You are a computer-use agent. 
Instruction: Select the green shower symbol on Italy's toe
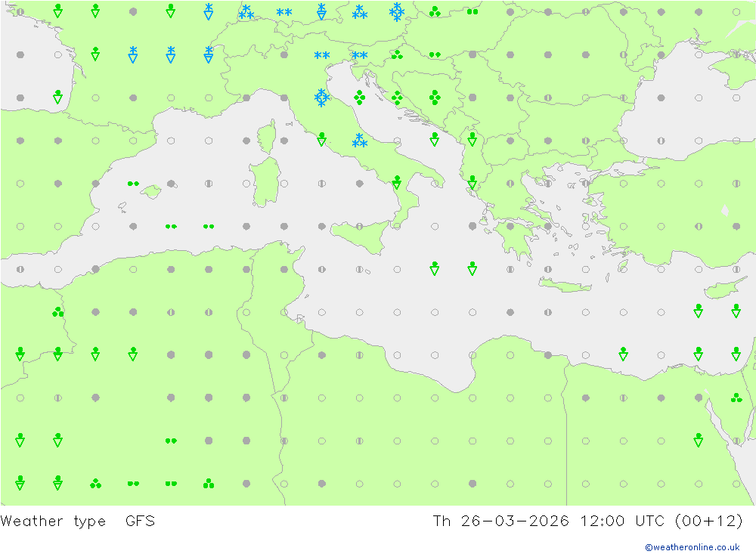click(397, 182)
